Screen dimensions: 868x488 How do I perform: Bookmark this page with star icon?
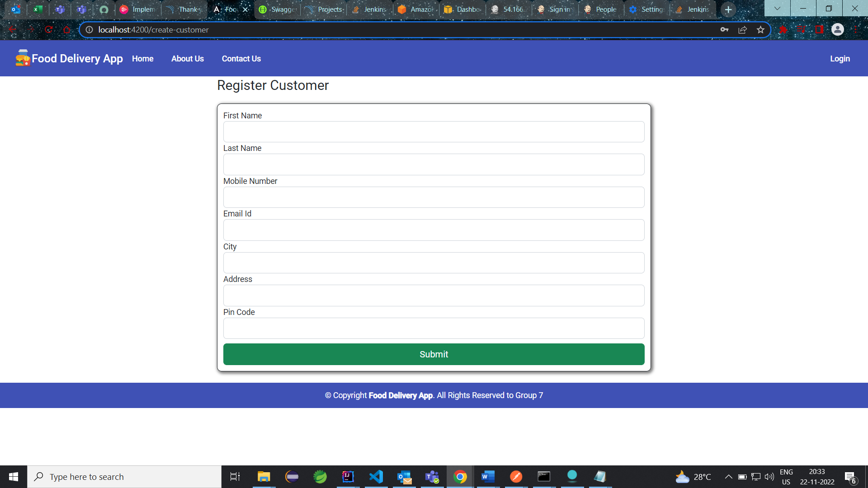(760, 30)
